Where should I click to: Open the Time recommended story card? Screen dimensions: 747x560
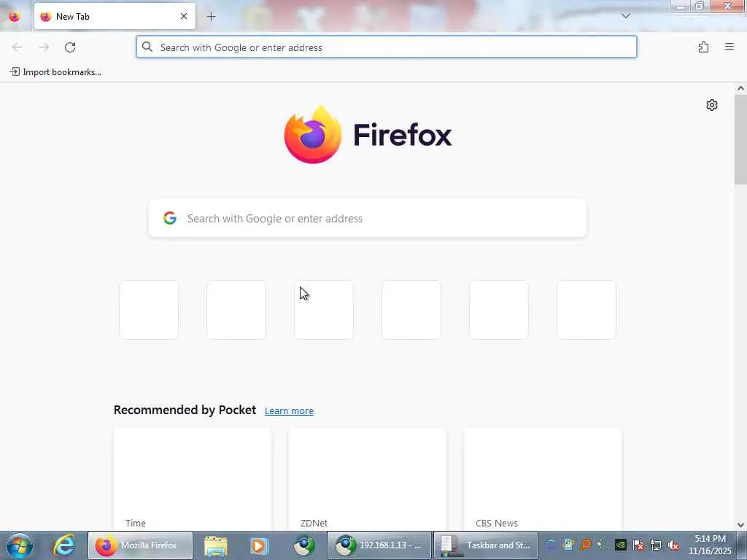(x=193, y=479)
